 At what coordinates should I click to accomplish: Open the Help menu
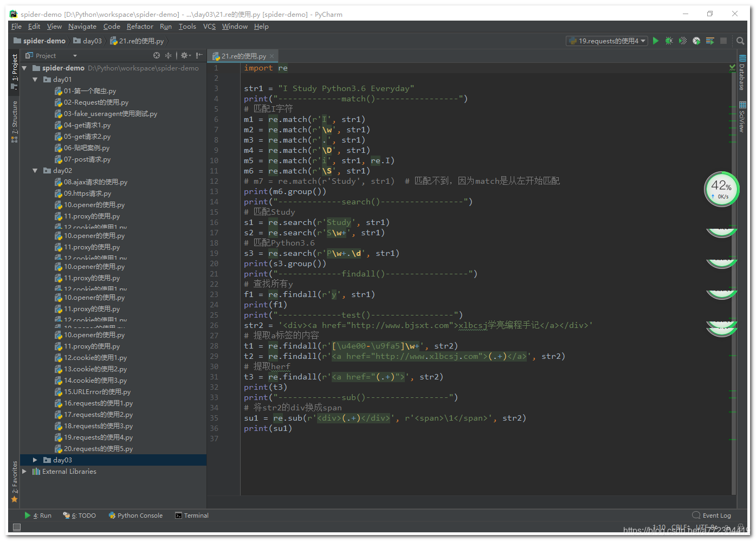(261, 26)
